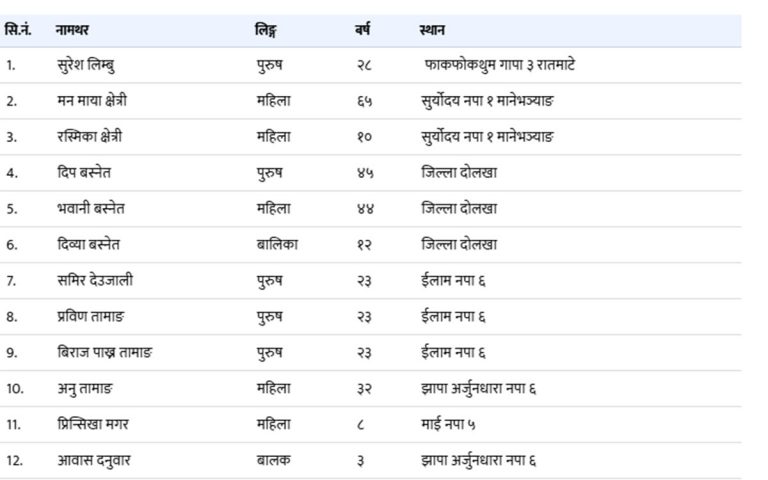Select the name भवानी बस्नेत
The width and height of the screenshot is (768, 480).
(91, 209)
